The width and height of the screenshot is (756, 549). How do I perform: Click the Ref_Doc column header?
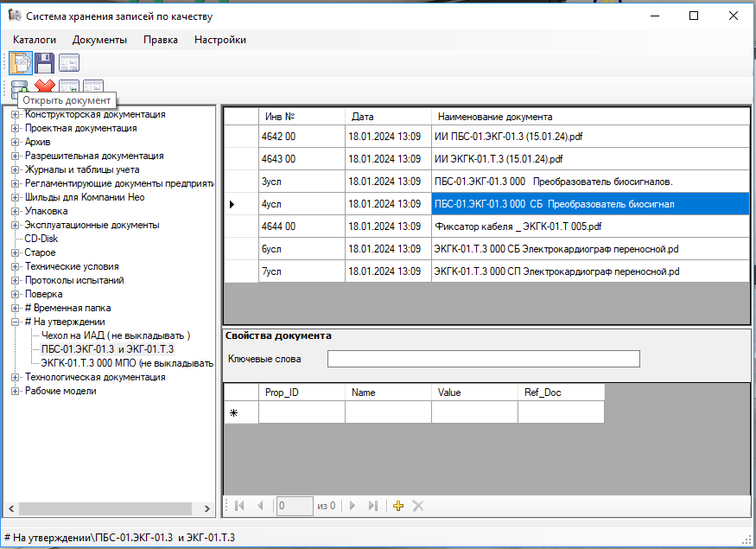click(561, 393)
